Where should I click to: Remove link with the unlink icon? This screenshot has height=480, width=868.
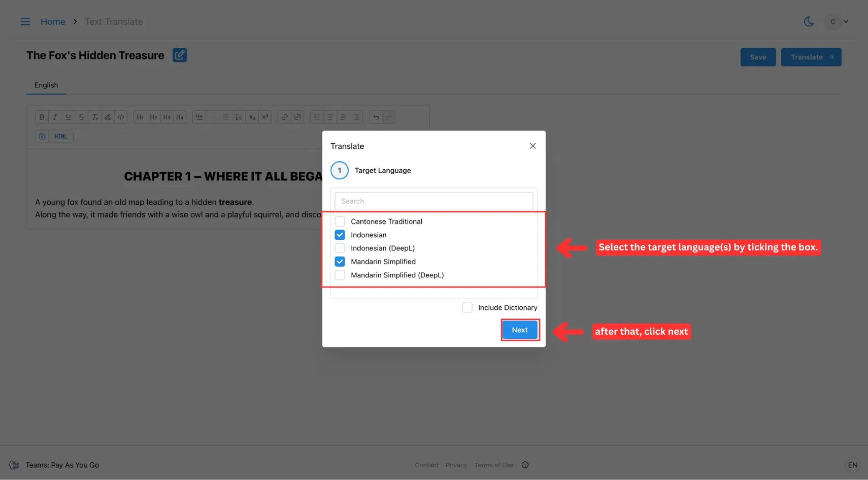point(297,117)
